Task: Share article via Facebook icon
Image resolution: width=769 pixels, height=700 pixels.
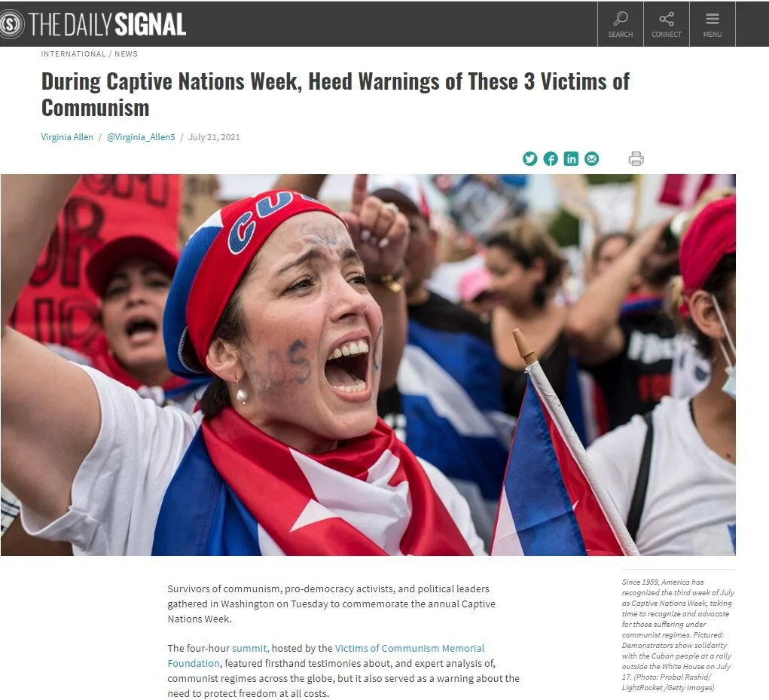Action: pos(551,159)
